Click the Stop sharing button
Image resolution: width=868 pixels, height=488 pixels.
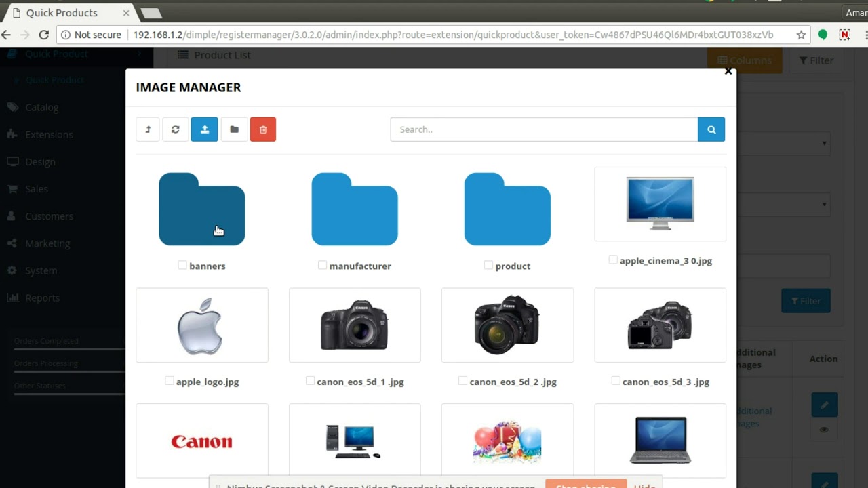click(585, 484)
